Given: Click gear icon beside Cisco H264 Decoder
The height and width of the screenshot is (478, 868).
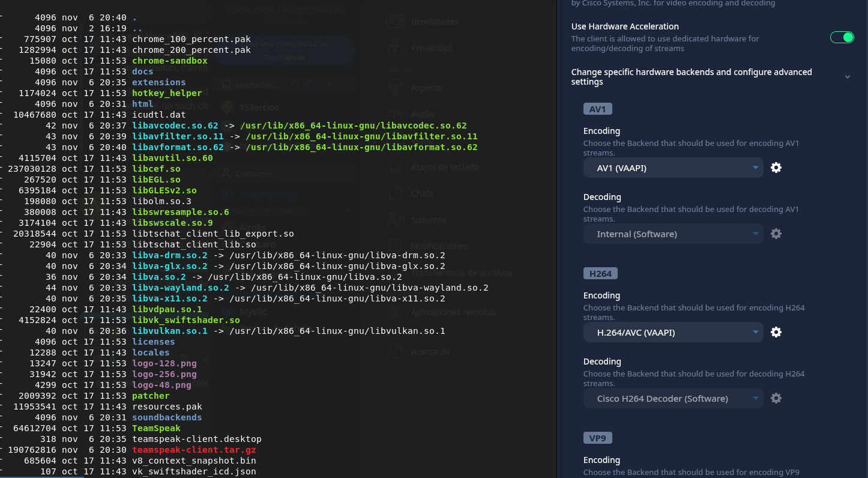Looking at the screenshot, I should tap(776, 398).
